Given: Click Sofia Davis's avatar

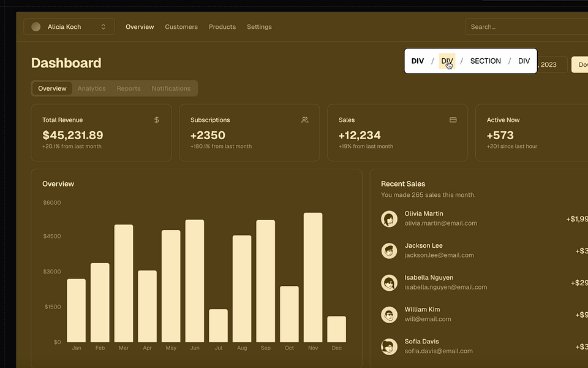Looking at the screenshot, I should pyautogui.click(x=390, y=346).
